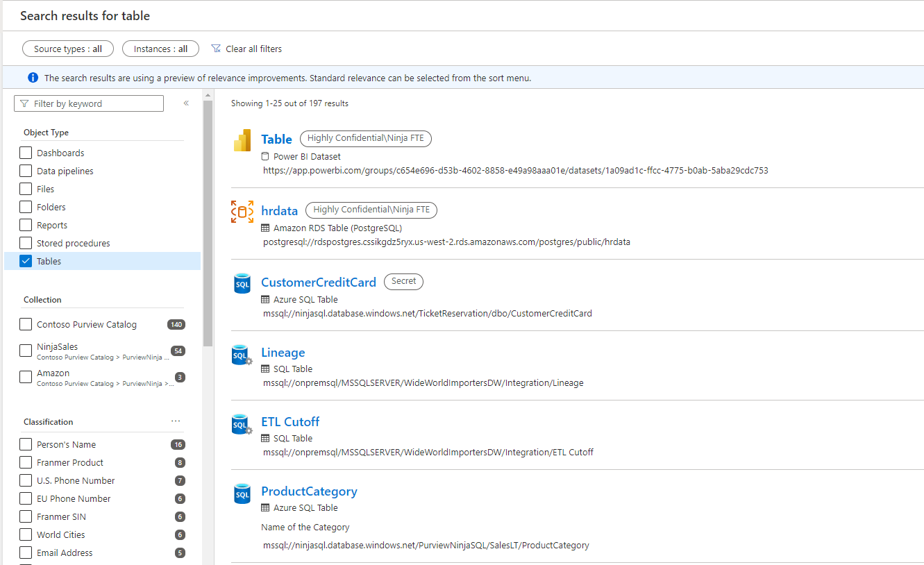Open the Lineage table result
Viewport: 924px width, 565px height.
(x=283, y=353)
